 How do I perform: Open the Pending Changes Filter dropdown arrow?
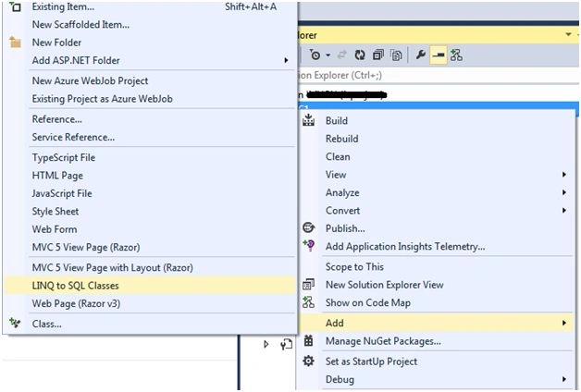click(328, 55)
